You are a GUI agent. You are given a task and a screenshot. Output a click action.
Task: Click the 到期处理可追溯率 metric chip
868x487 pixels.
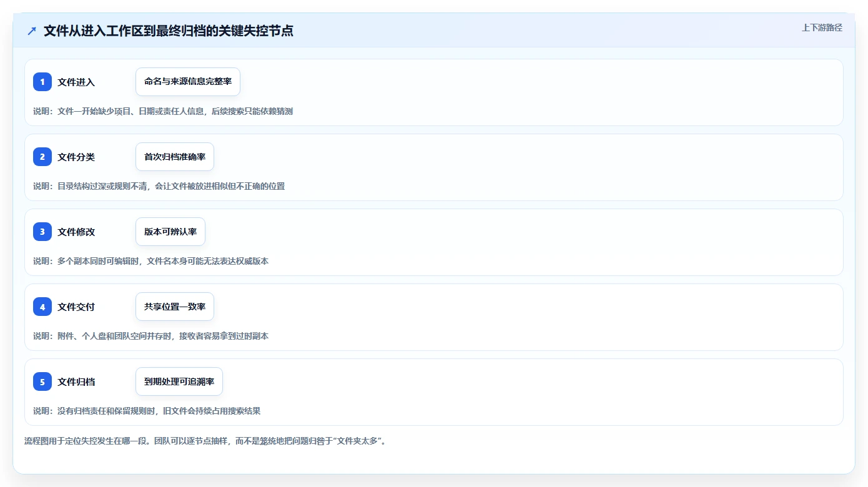(x=179, y=381)
